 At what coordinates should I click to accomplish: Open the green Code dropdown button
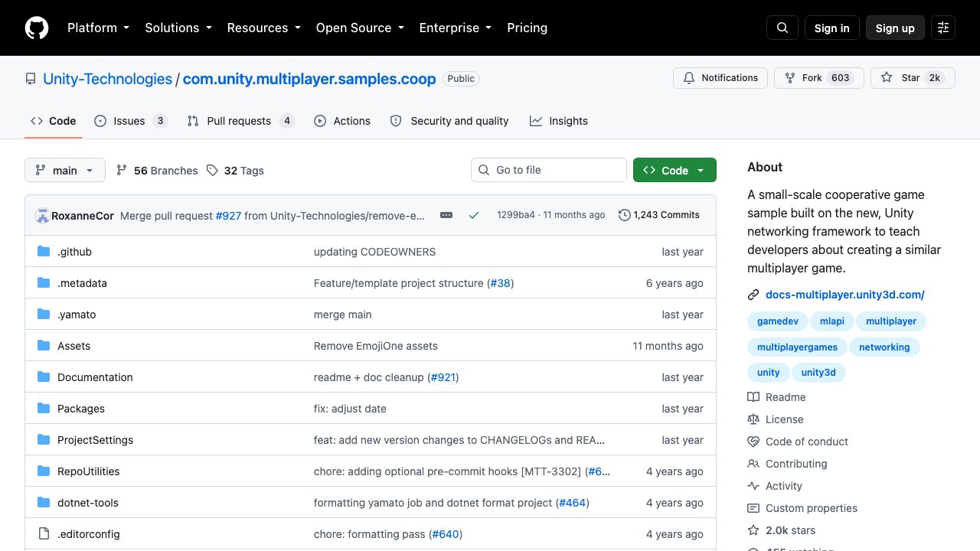tap(675, 170)
